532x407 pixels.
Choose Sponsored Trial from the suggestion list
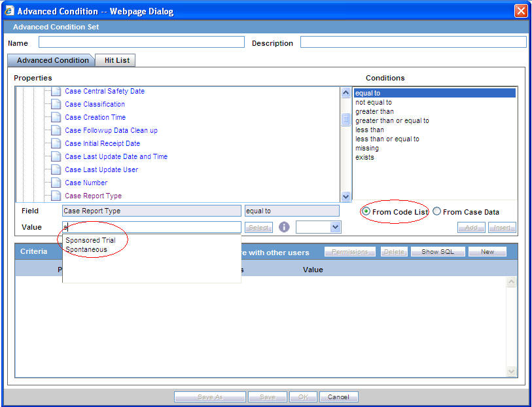pos(90,240)
